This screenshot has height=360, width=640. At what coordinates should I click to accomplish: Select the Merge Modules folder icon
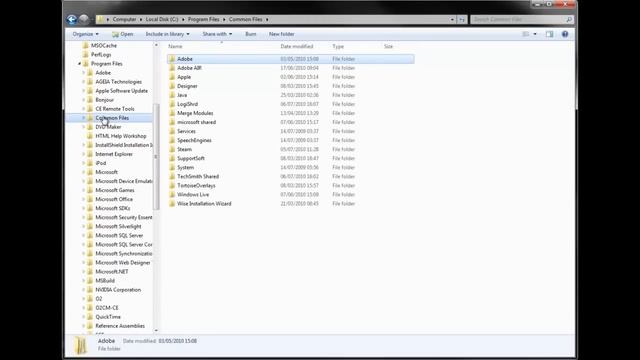[x=172, y=113]
